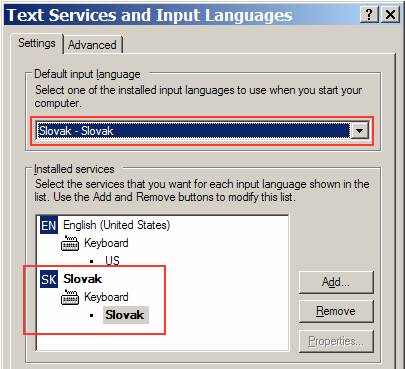
Task: Click keyboard icon under Slovak
Action: click(70, 297)
